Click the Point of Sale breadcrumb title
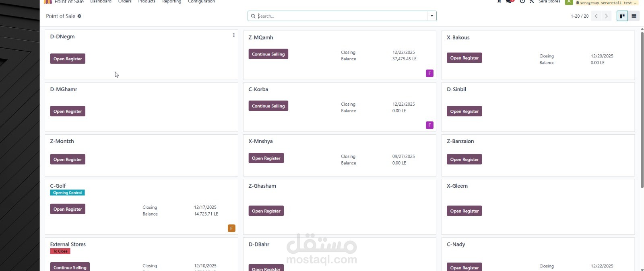This screenshot has width=644, height=271. click(60, 16)
